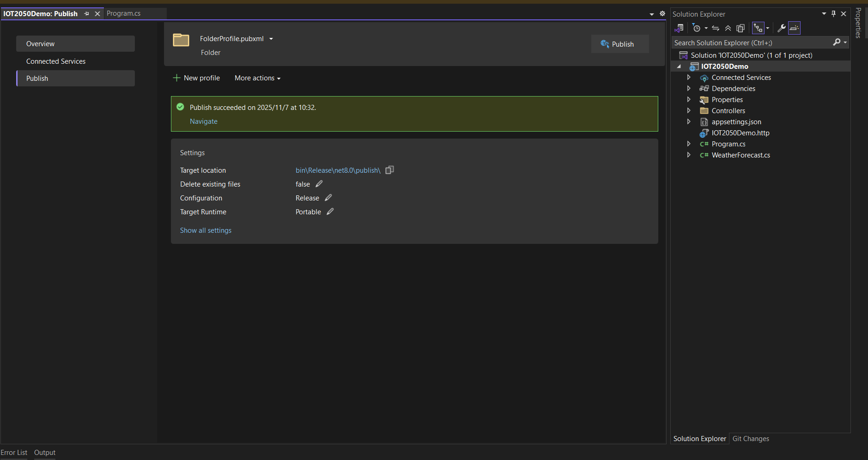Screen dimensions: 868x460
Task: Edit Configuration Release pencil icon
Action: [x=328, y=198]
